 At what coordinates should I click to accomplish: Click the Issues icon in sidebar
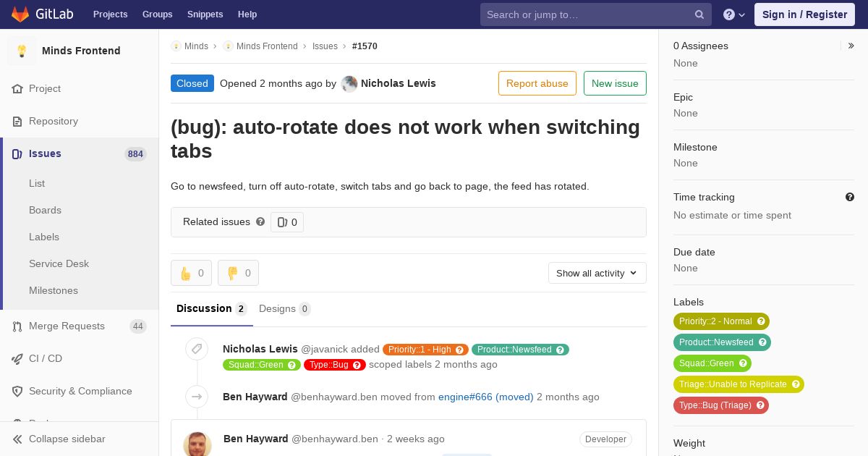pyautogui.click(x=17, y=153)
